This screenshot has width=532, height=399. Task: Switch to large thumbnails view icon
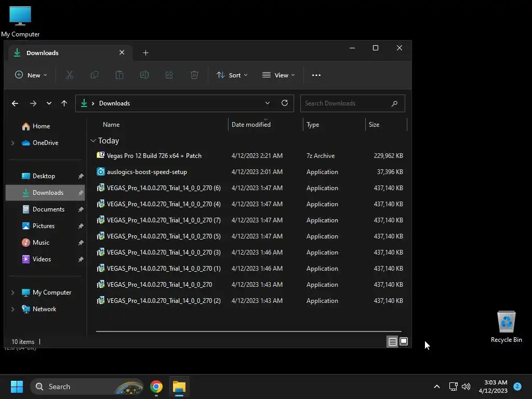point(403,341)
